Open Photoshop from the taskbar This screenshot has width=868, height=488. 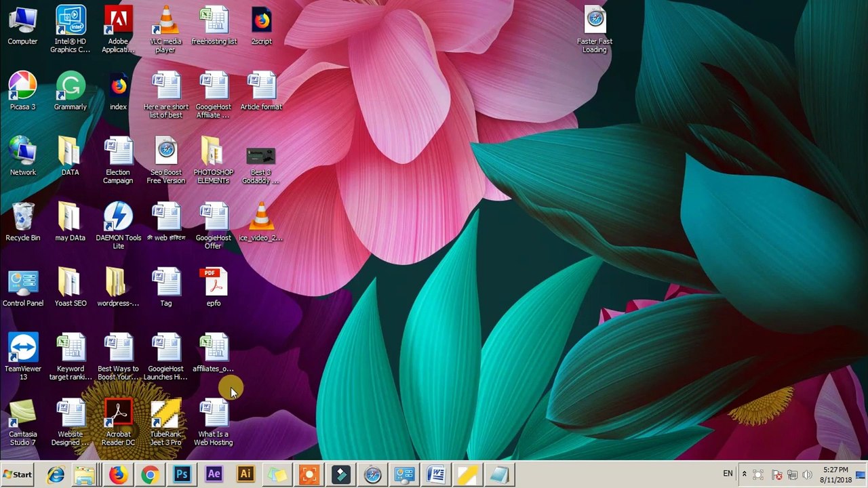[x=182, y=474]
